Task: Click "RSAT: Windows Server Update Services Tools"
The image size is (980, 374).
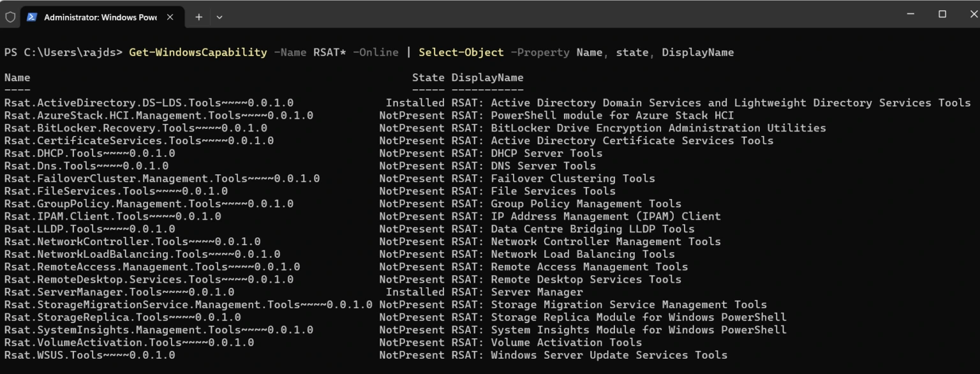Action: tap(590, 355)
